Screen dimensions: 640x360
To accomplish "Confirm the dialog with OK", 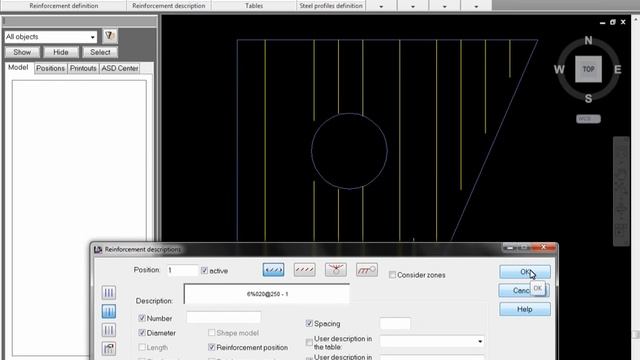I will click(x=524, y=272).
